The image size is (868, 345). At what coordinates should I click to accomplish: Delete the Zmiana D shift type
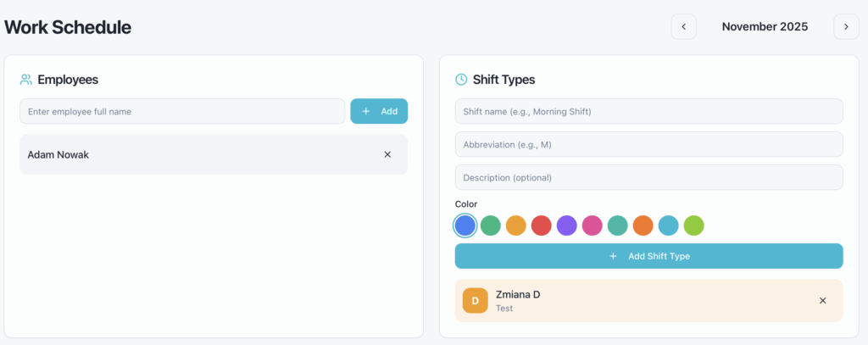[x=822, y=300]
